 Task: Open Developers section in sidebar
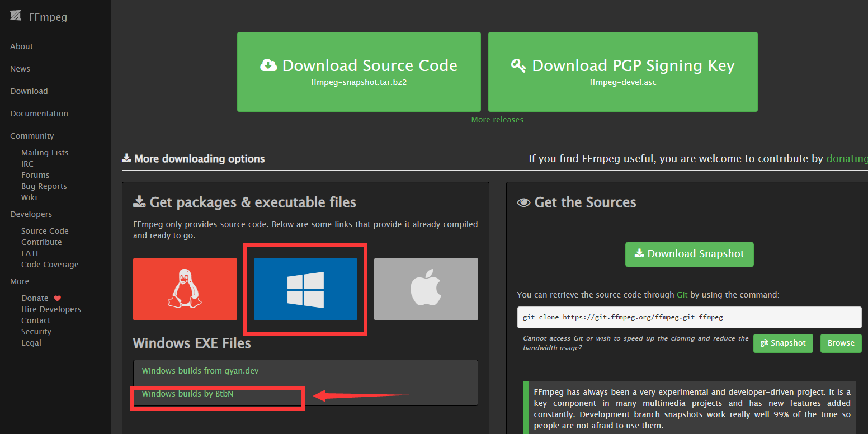point(31,214)
